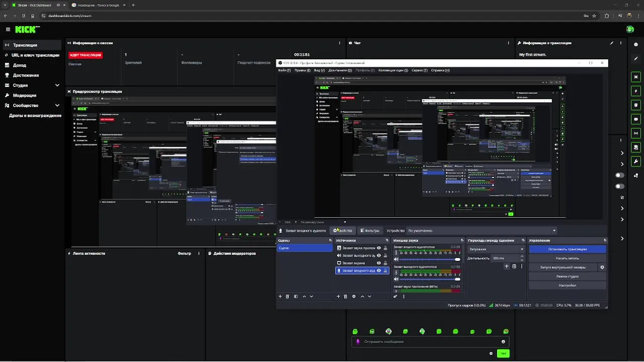Open source properties gear in Sources toolbar
644x362 pixels.
pyautogui.click(x=354, y=297)
